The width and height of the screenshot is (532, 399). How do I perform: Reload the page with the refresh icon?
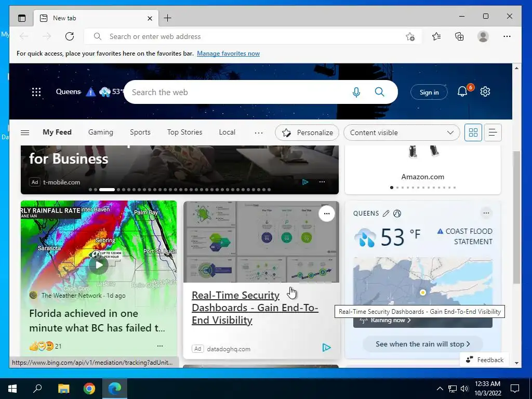(x=70, y=36)
